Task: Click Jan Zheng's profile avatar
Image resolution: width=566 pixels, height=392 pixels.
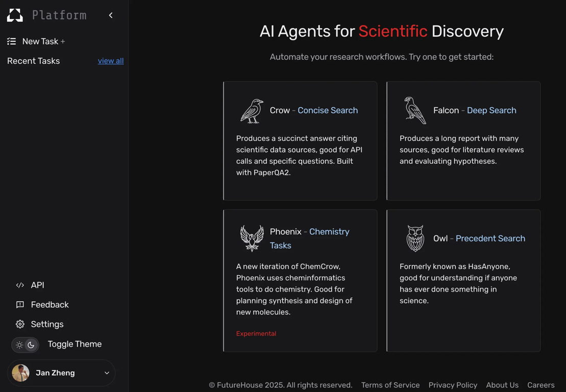Action: [x=20, y=373]
